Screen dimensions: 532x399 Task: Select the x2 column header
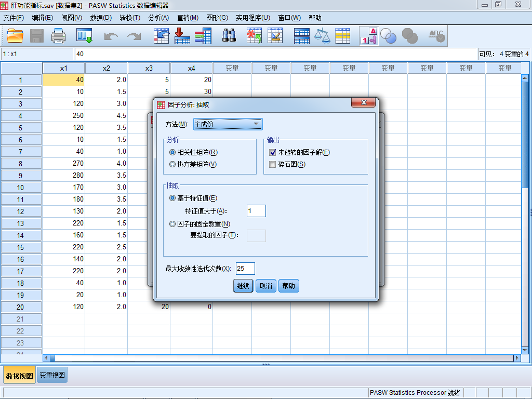coord(106,68)
